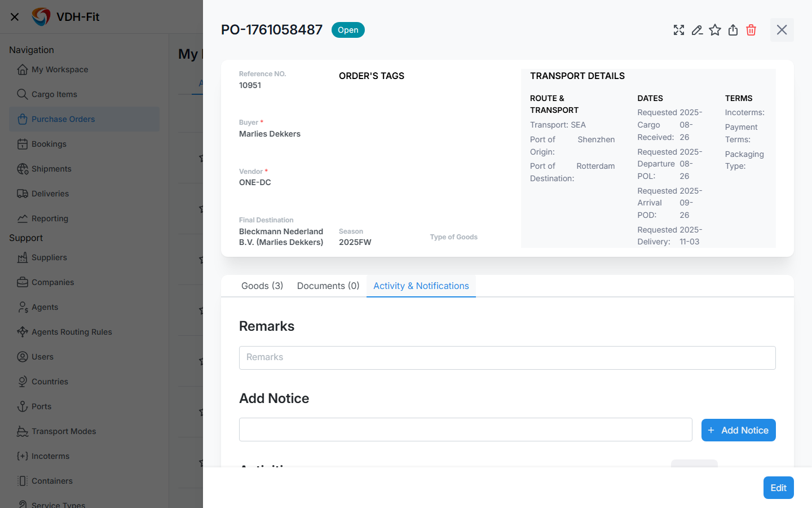Open the Documents (0) tab
Image resolution: width=812 pixels, height=508 pixels.
[328, 286]
